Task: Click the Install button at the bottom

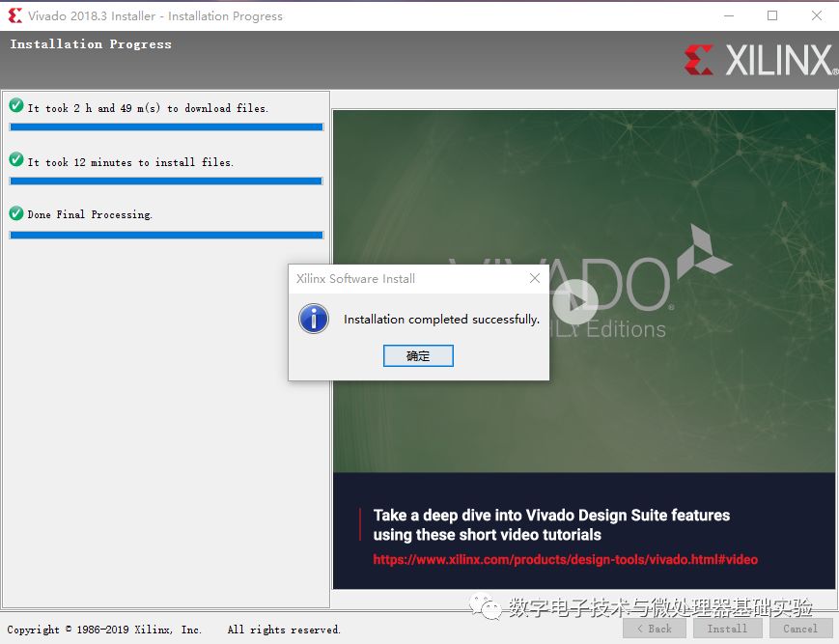Action: point(727,628)
